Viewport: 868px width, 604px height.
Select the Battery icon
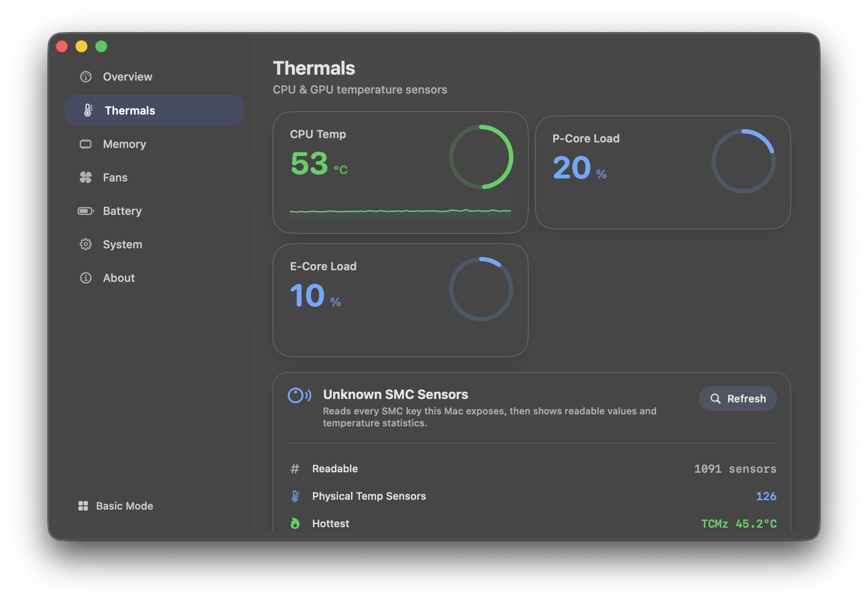pyautogui.click(x=86, y=211)
